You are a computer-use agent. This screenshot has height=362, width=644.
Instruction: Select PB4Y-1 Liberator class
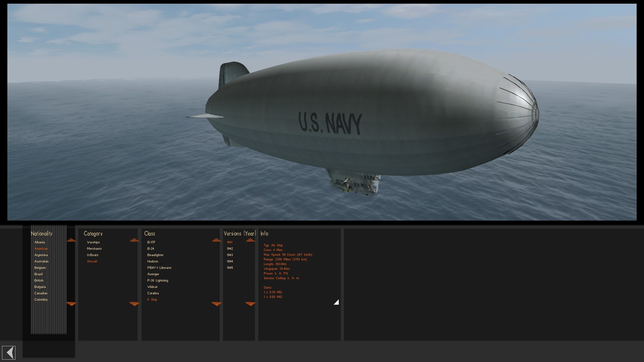(159, 268)
